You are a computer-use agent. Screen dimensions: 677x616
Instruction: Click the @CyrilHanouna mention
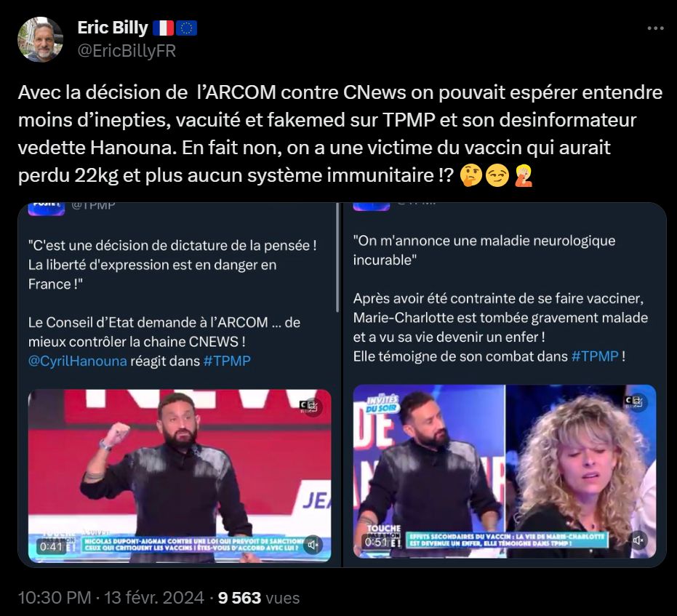(x=78, y=361)
